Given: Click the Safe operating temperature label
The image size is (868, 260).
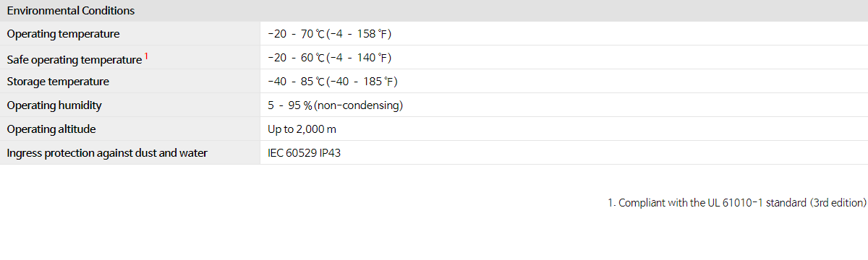Looking at the screenshot, I should click(75, 58).
